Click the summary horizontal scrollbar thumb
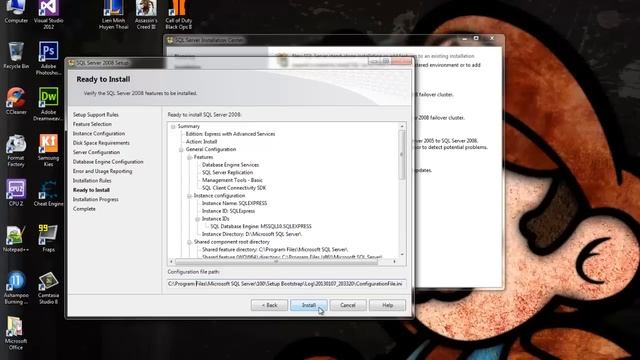This screenshot has height=360, width=640. click(276, 262)
